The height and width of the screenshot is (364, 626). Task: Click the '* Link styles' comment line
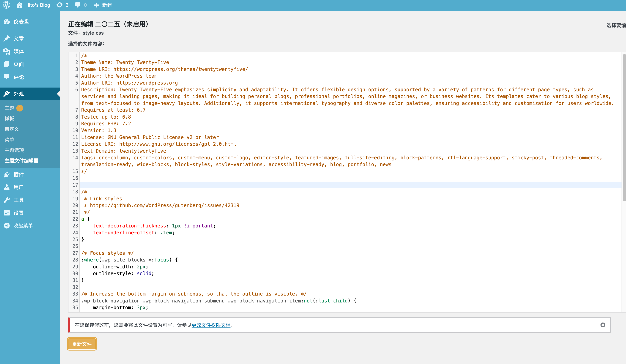click(x=103, y=199)
